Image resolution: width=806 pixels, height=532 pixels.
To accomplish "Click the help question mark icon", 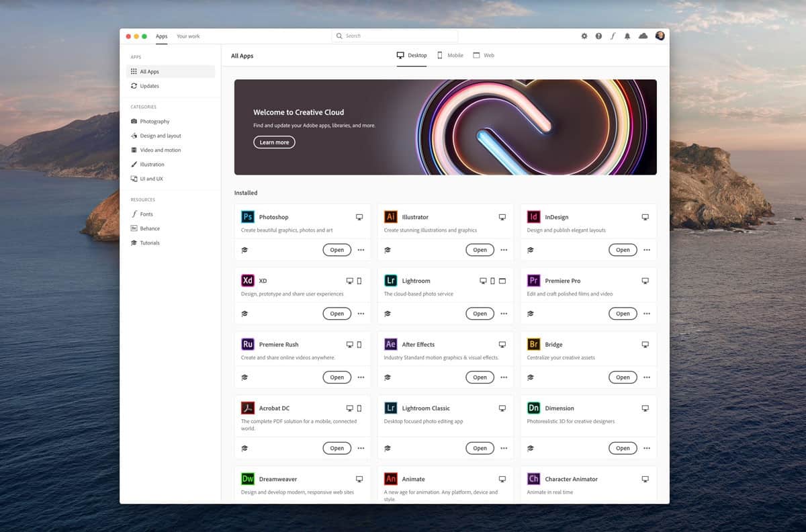I will 598,36.
